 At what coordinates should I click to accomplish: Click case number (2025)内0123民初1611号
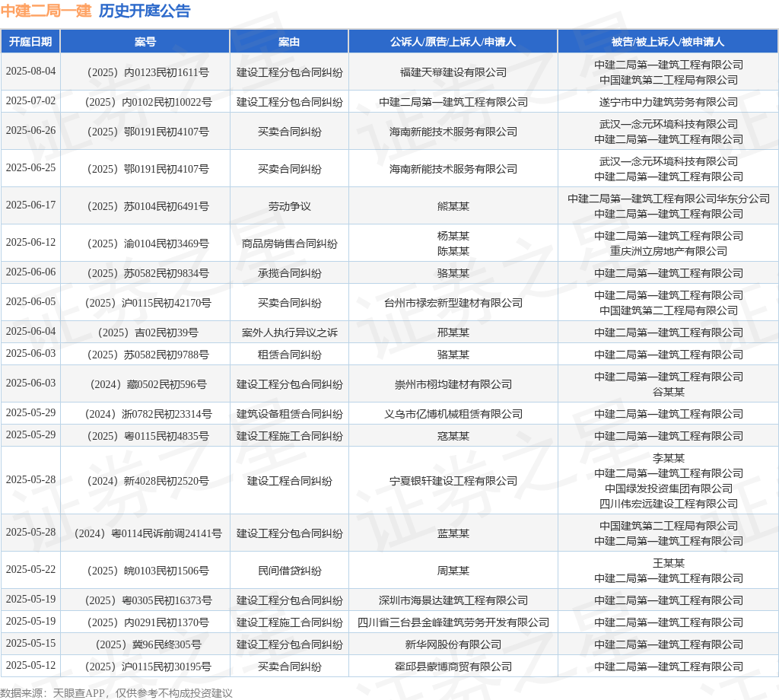click(x=148, y=72)
